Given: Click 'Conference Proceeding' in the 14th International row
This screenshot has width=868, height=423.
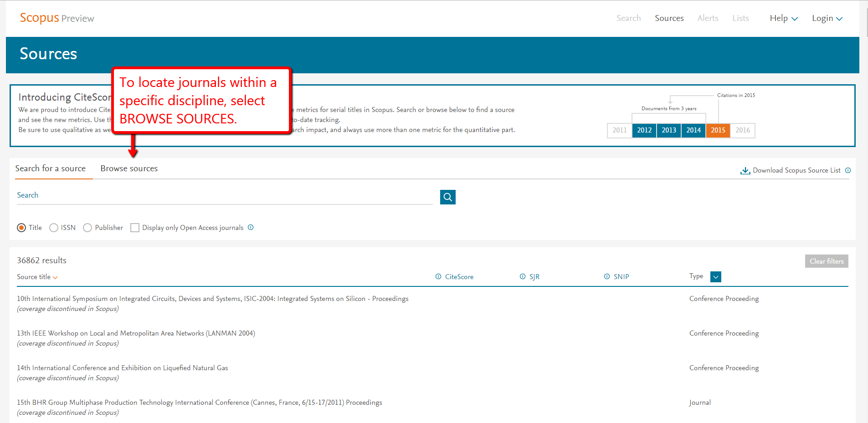Looking at the screenshot, I should point(724,368).
